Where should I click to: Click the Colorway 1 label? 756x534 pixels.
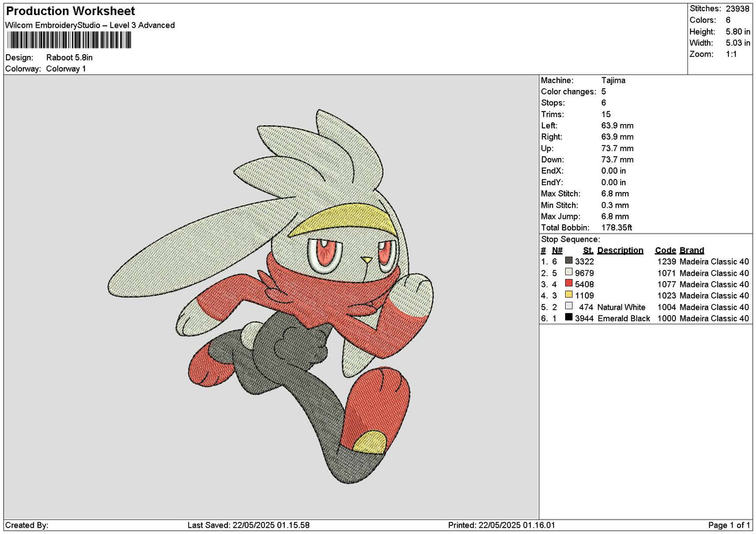point(66,69)
